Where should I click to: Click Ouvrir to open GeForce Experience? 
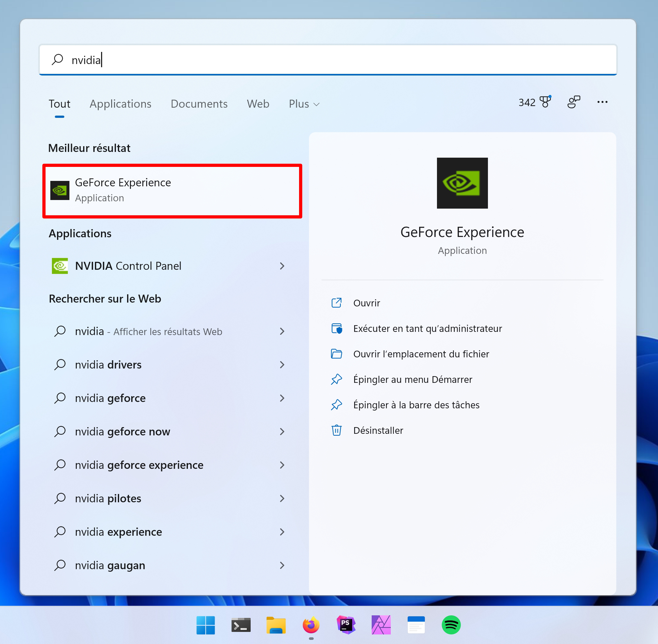coord(367,303)
